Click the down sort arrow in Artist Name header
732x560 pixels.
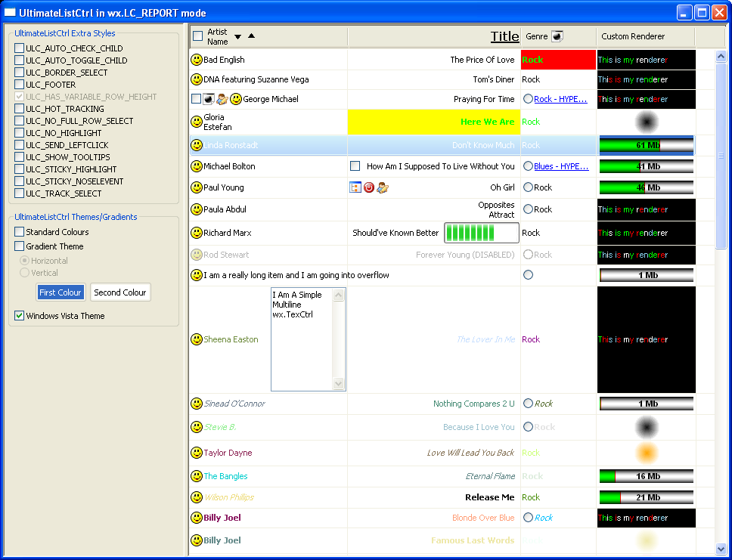(x=238, y=36)
